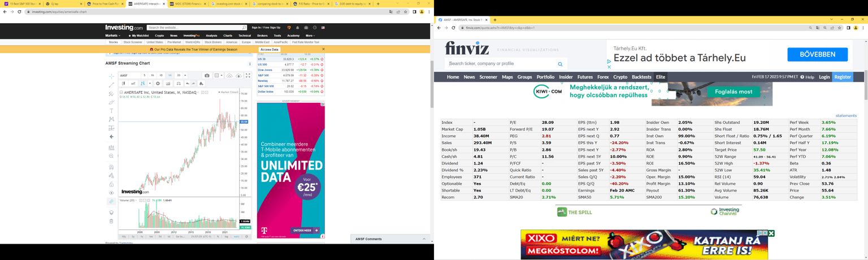Toggle auto scale on chart bottom bar
Screen dimensions: 868x260
[237, 236]
